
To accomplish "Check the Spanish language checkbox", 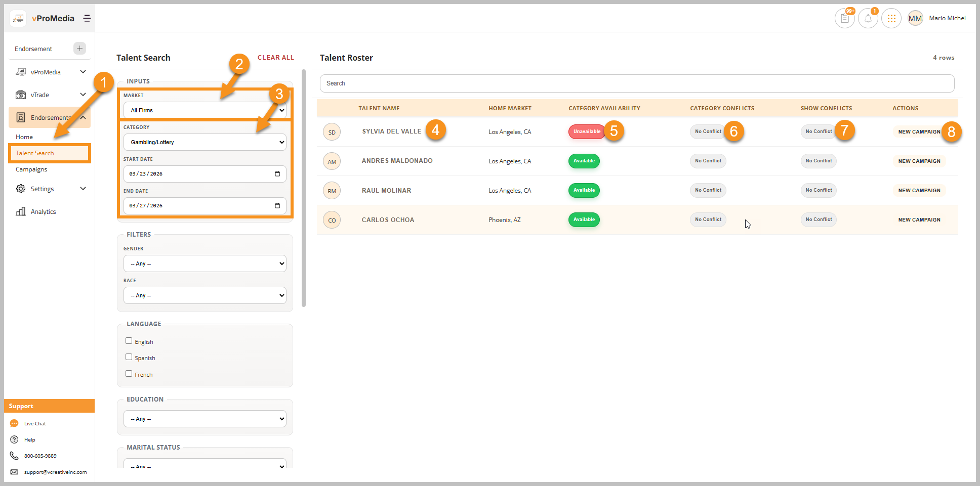I will click(129, 357).
